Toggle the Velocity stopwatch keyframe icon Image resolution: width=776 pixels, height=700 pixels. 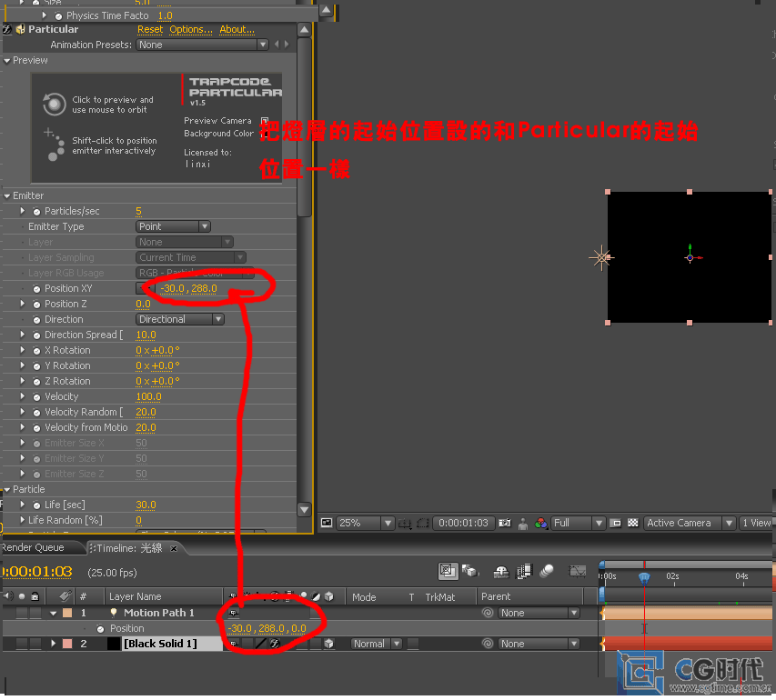click(x=36, y=396)
